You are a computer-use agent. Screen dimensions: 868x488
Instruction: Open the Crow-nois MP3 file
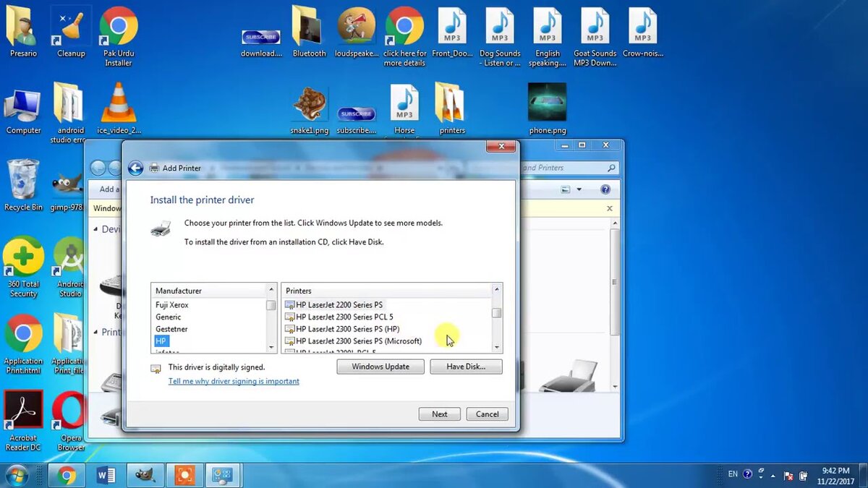tap(643, 33)
